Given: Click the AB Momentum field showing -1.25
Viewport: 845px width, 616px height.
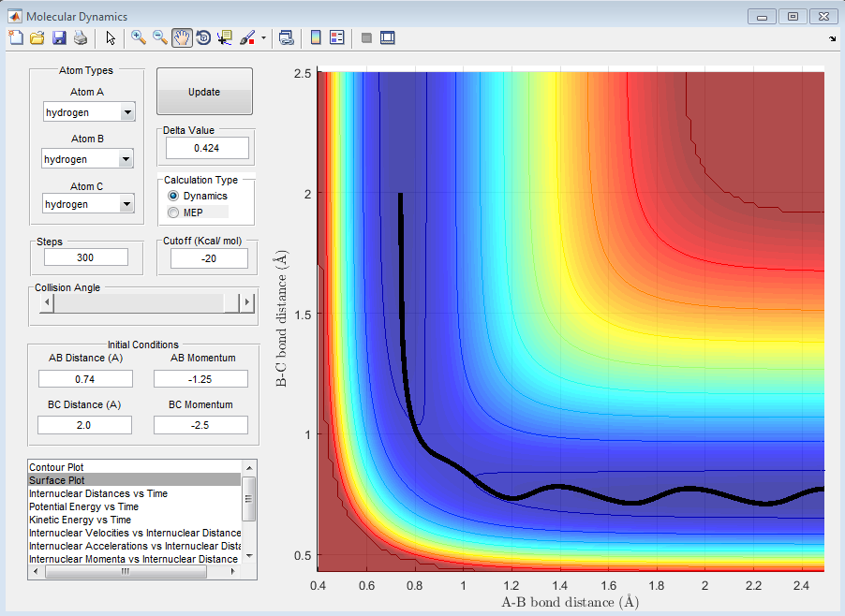Looking at the screenshot, I should pyautogui.click(x=200, y=379).
